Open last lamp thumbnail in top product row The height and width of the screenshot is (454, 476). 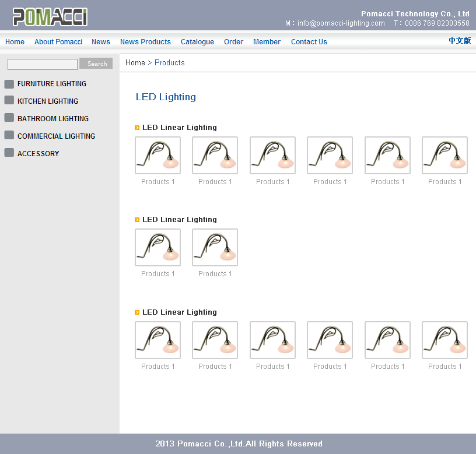coord(444,156)
